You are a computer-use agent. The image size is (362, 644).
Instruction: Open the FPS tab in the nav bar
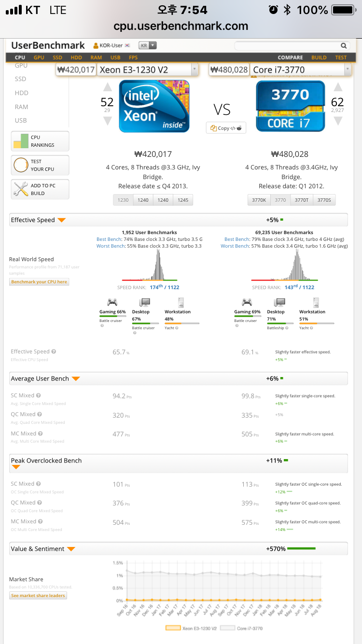[x=133, y=57]
